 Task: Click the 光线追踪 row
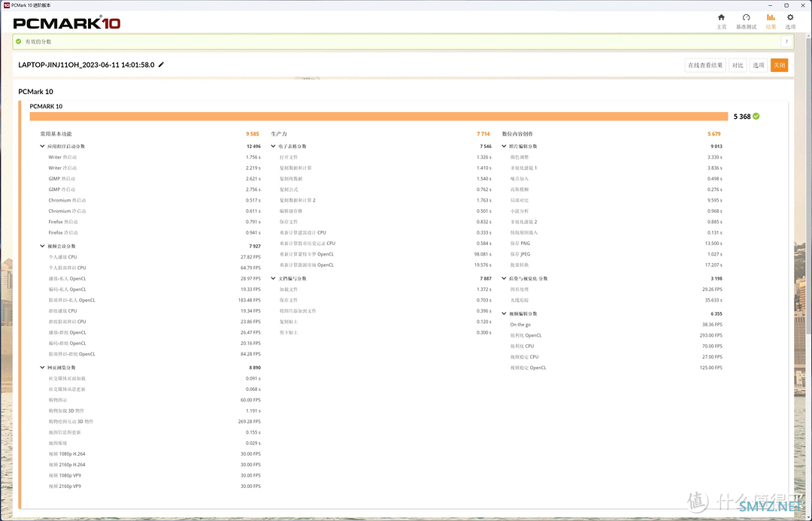tap(617, 301)
